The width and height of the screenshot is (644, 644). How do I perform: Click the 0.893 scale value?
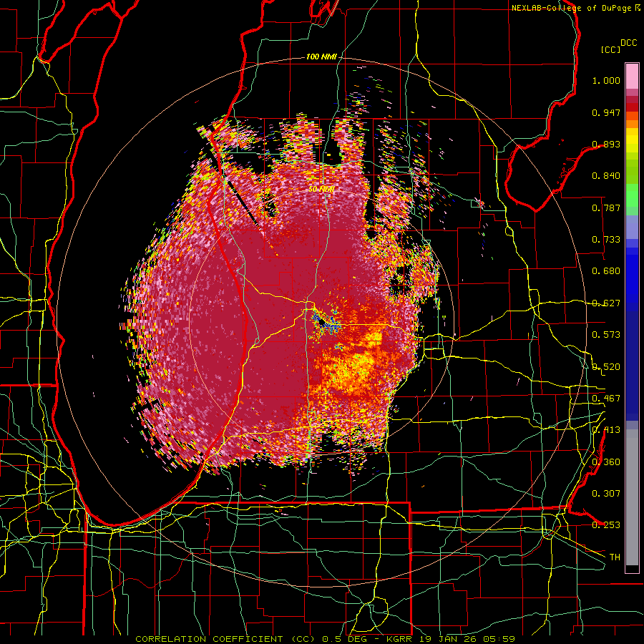point(606,144)
